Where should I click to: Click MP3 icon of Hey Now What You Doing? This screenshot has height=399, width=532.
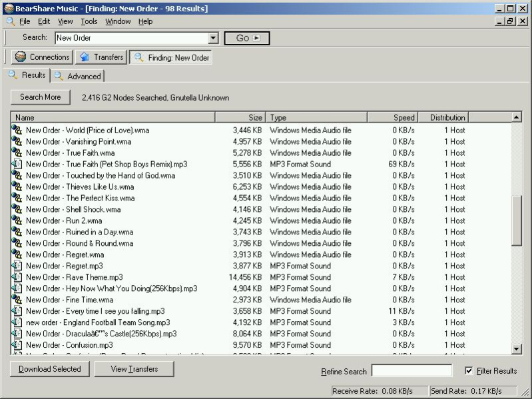click(17, 288)
